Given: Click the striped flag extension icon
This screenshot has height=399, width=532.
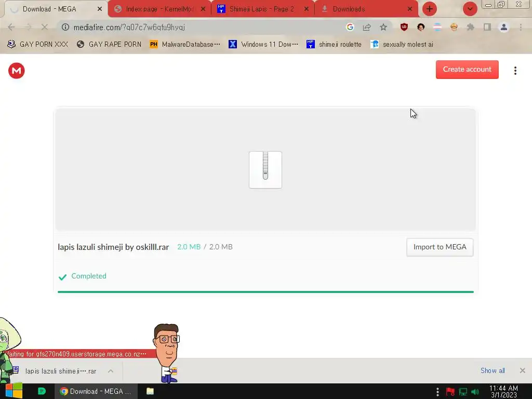Looking at the screenshot, I should (x=437, y=27).
